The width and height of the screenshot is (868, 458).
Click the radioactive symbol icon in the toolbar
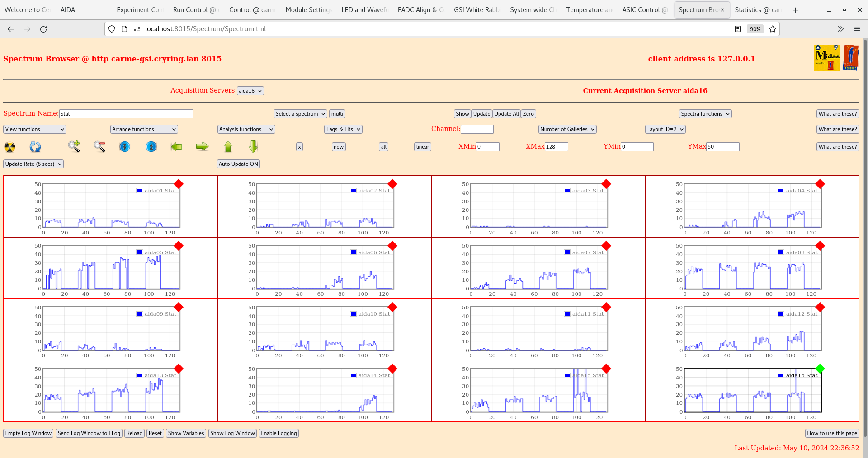click(x=9, y=146)
